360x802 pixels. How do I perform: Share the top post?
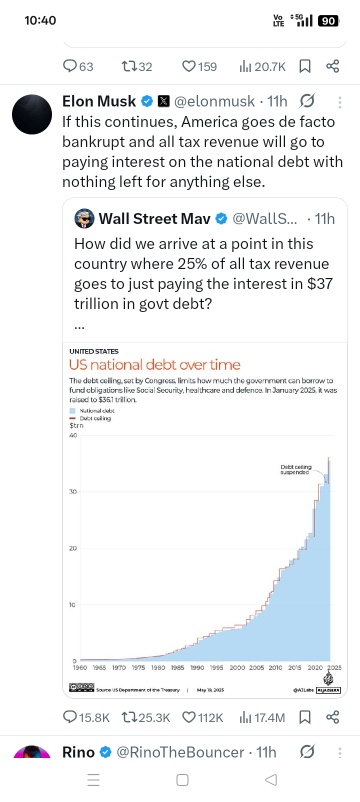pos(333,66)
